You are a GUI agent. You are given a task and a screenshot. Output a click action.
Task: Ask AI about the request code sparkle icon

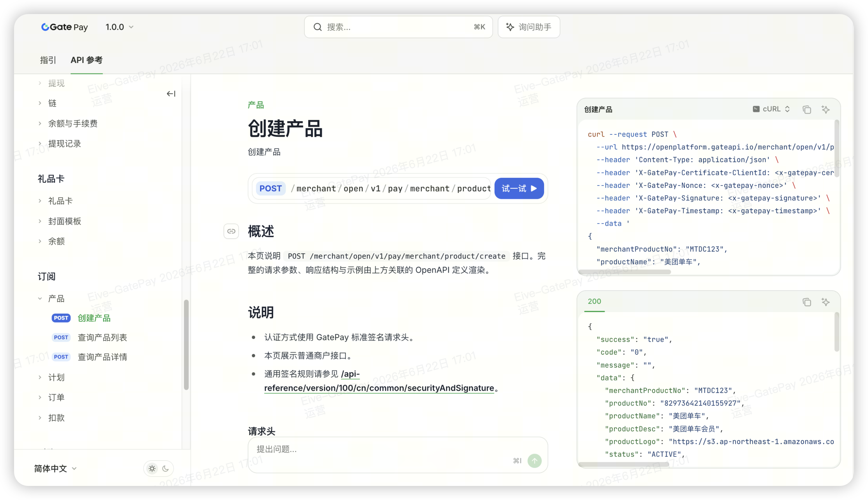[x=825, y=109]
